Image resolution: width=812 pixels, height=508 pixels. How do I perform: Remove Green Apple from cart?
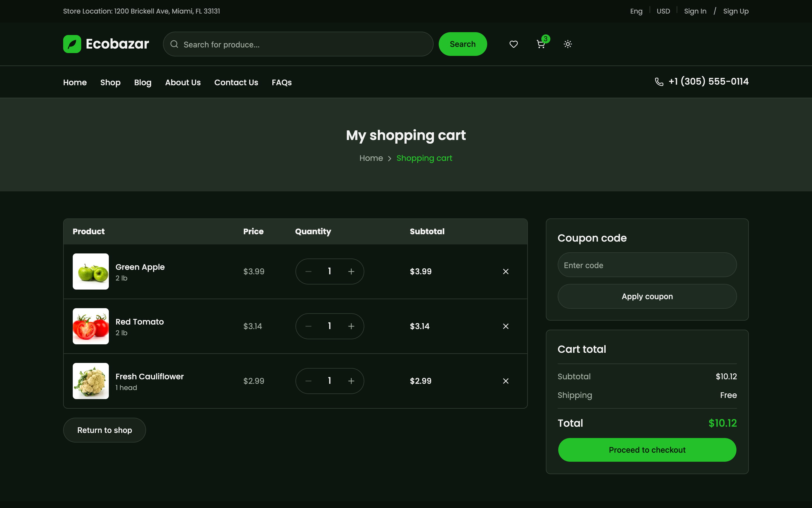coord(506,271)
